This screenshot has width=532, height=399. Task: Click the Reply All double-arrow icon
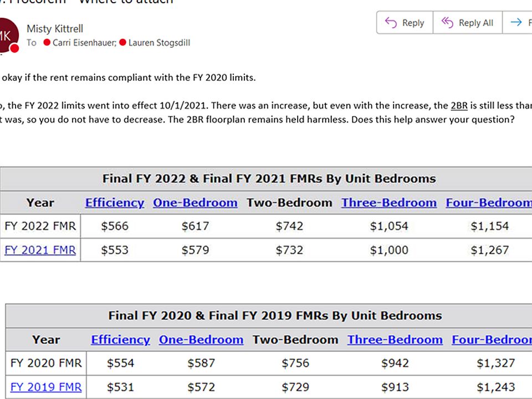click(447, 23)
